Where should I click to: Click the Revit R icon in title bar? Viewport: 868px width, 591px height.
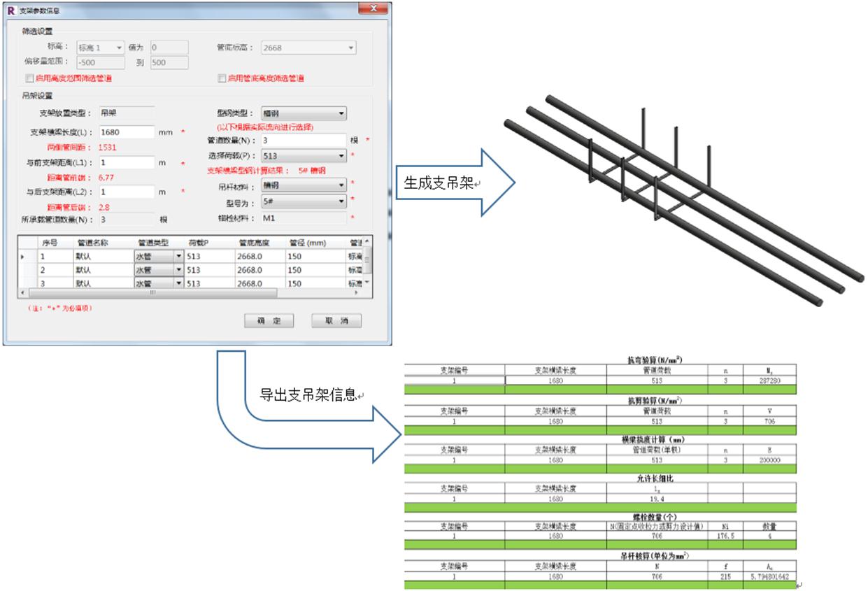[10, 11]
